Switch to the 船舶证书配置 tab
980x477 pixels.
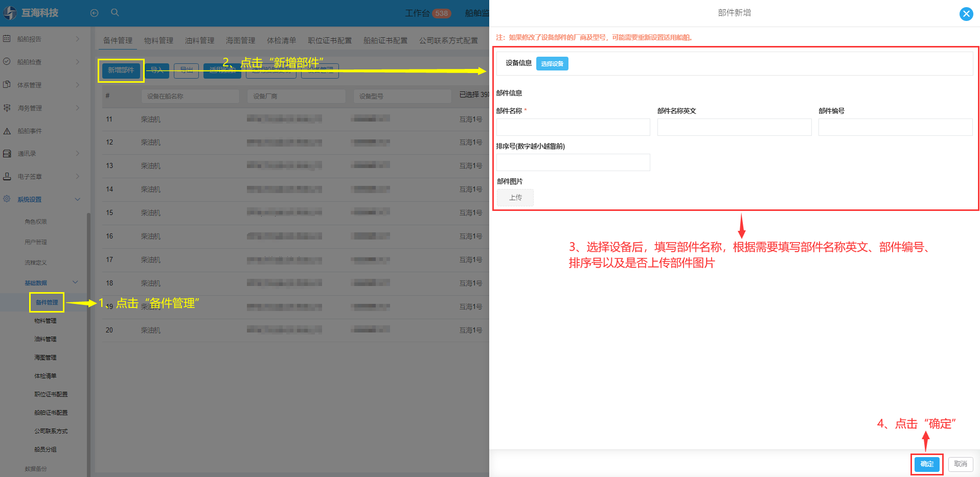(385, 40)
